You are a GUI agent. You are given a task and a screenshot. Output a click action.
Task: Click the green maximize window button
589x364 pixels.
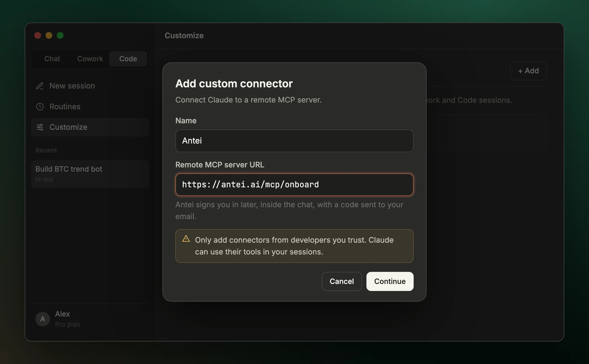coord(60,35)
